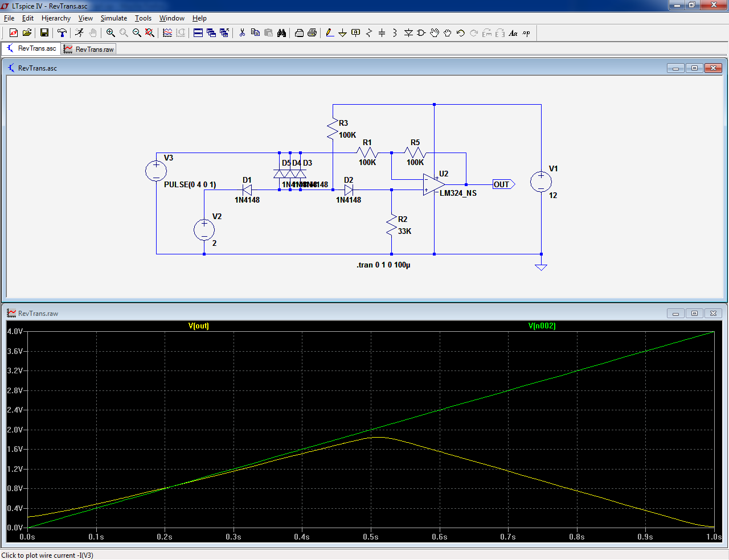Open the Control Panel hammer icon
This screenshot has height=560, width=729.
[62, 33]
